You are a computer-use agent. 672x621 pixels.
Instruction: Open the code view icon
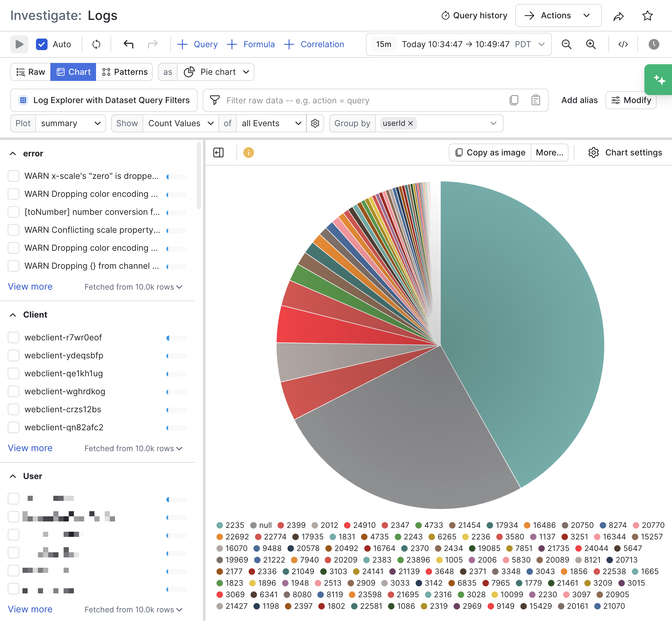[623, 44]
